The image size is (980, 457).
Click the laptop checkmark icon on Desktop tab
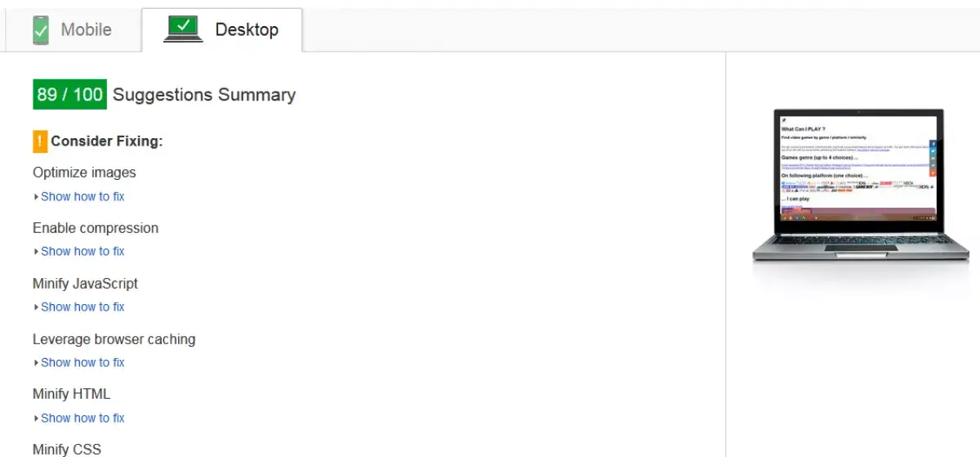(x=183, y=29)
